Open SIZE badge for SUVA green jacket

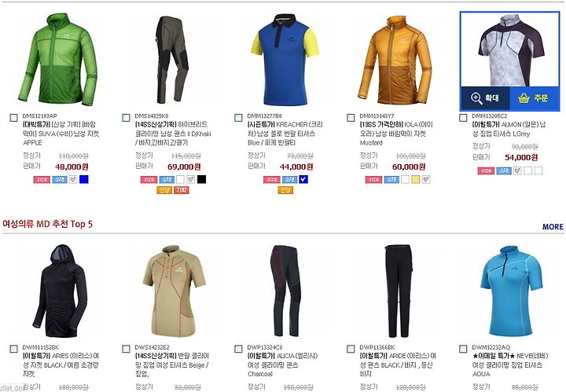pyautogui.click(x=42, y=180)
